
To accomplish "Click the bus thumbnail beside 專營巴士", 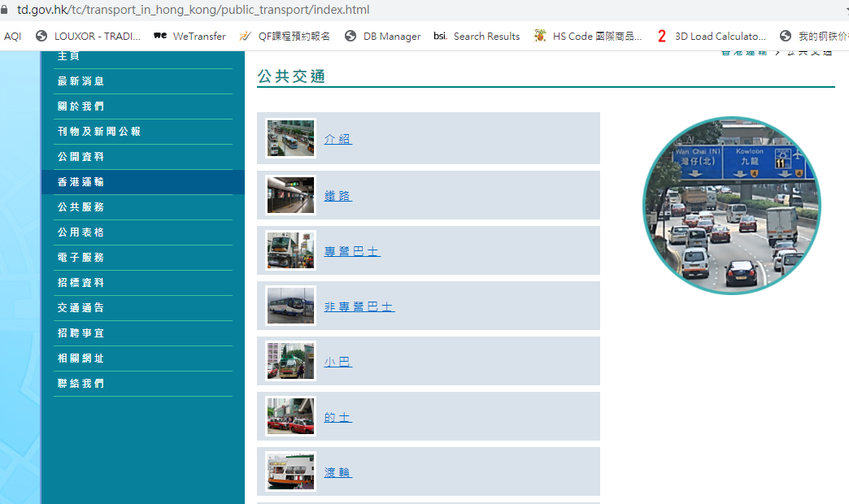I will click(291, 250).
